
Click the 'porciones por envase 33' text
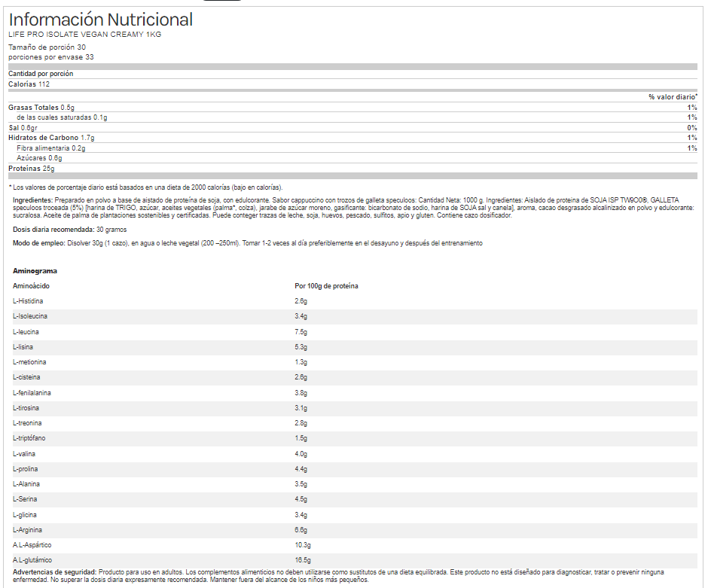tap(50, 56)
